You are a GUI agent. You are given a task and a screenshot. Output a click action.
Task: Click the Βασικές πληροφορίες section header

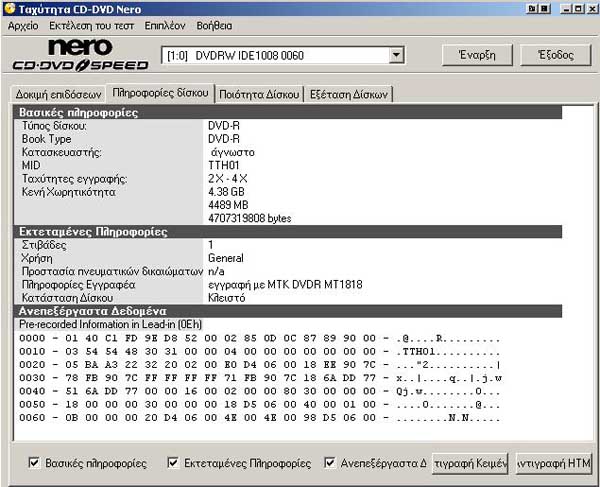pos(288,112)
